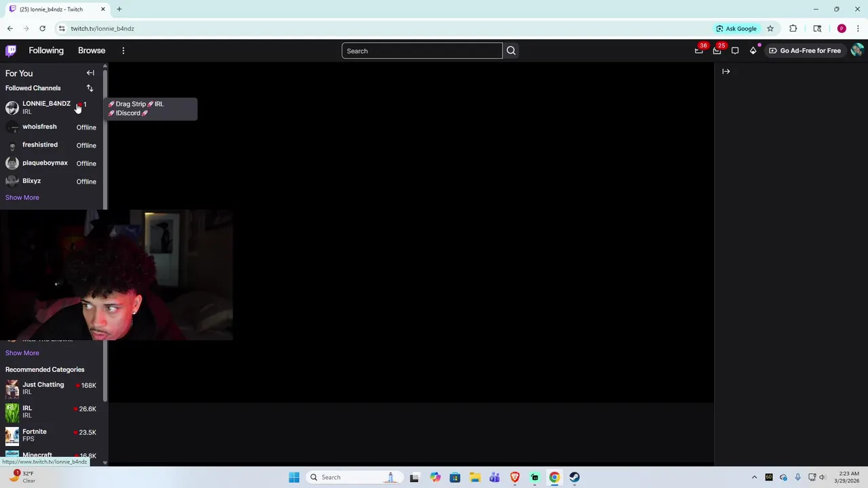Reload the Twitch page
The width and height of the screenshot is (868, 488).
point(42,28)
